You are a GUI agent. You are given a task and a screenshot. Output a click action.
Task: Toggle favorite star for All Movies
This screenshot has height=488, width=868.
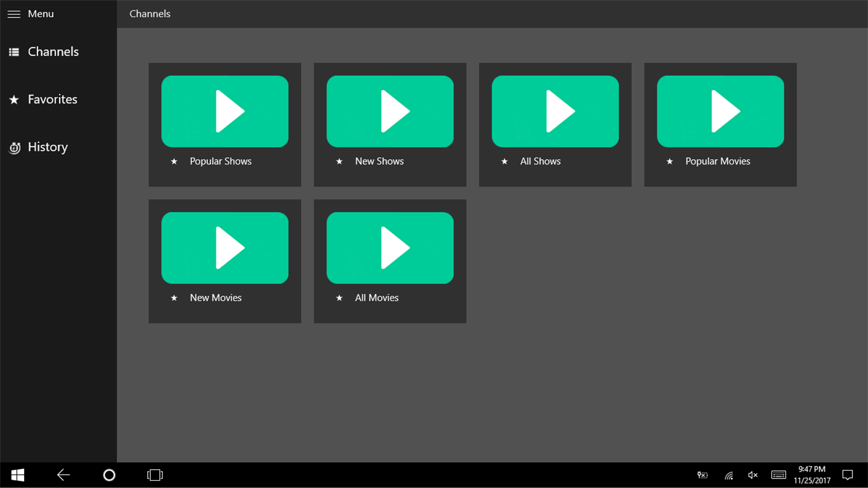[x=339, y=298]
